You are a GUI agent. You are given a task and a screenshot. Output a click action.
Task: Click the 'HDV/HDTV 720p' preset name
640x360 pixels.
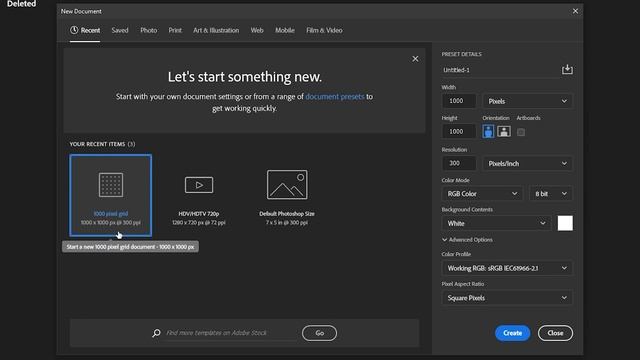pos(199,213)
